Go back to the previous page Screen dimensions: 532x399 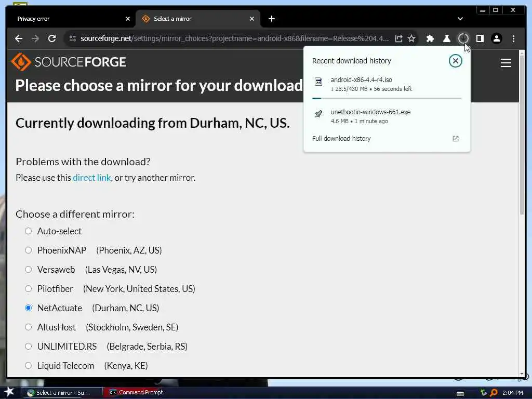pyautogui.click(x=19, y=38)
